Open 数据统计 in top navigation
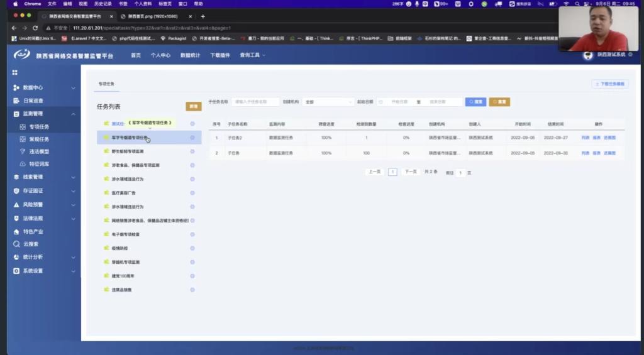Image resolution: width=644 pixels, height=355 pixels. (190, 55)
